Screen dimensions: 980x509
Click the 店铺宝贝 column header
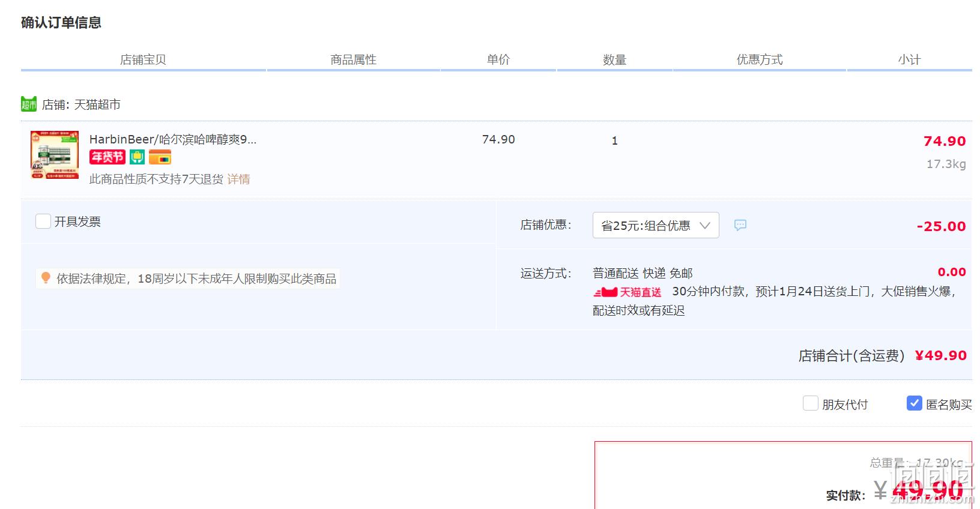click(143, 59)
